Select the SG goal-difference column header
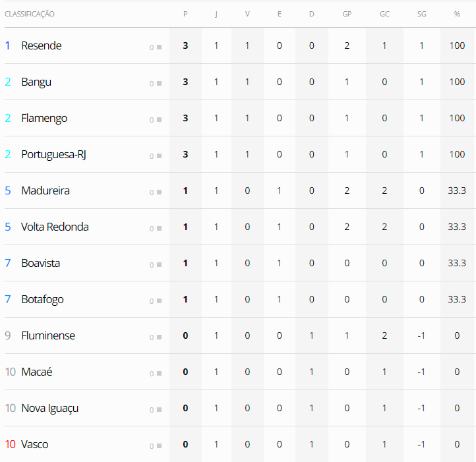This screenshot has width=476, height=462. click(422, 14)
